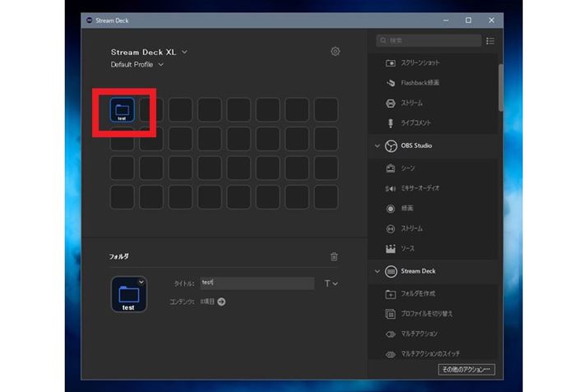
Task: Click the 検索 search box
Action: [429, 40]
